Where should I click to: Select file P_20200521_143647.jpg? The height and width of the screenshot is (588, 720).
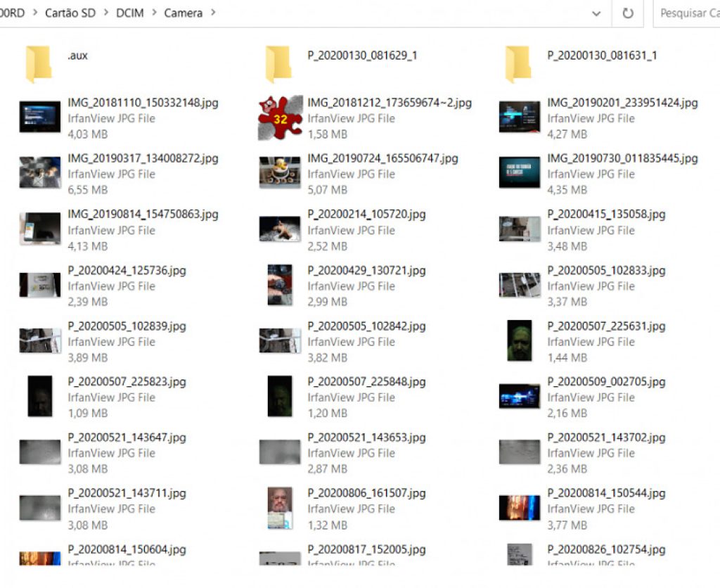pos(127,438)
